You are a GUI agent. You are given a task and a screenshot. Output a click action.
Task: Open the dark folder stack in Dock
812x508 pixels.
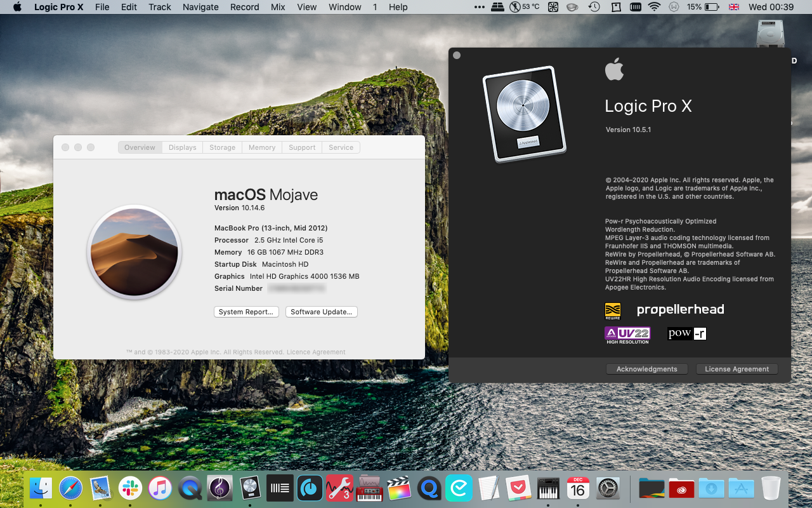tap(652, 488)
